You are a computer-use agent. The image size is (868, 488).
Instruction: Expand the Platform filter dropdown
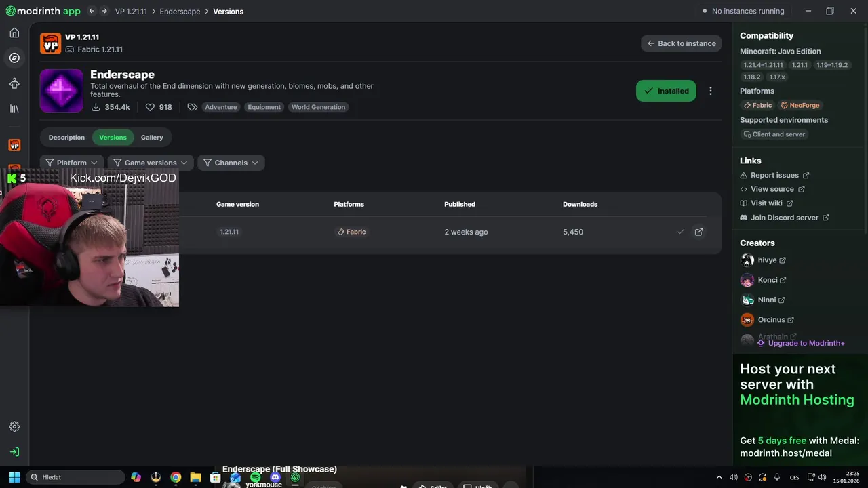pos(72,163)
